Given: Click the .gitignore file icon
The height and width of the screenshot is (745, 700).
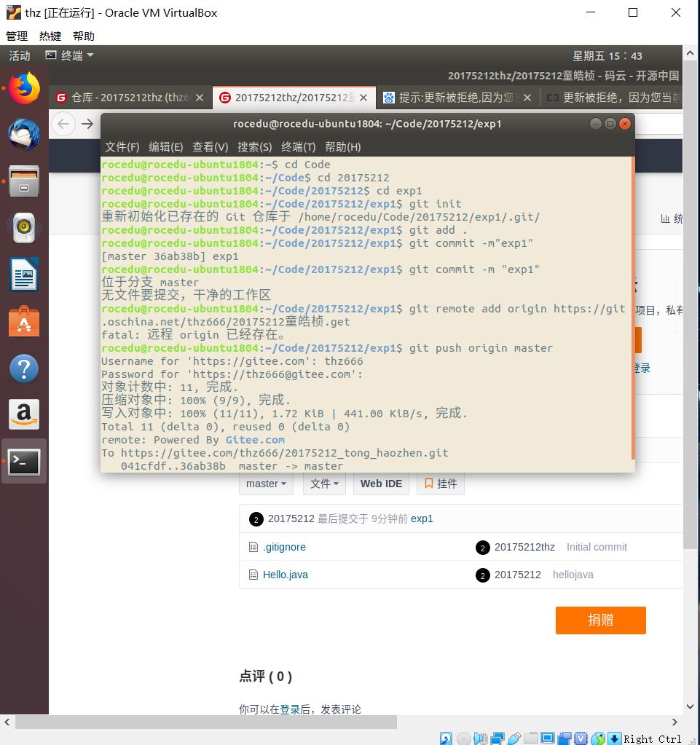Looking at the screenshot, I should (253, 547).
